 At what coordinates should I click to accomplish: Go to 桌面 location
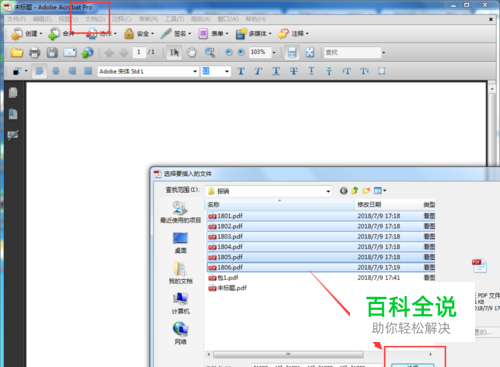[x=180, y=243]
